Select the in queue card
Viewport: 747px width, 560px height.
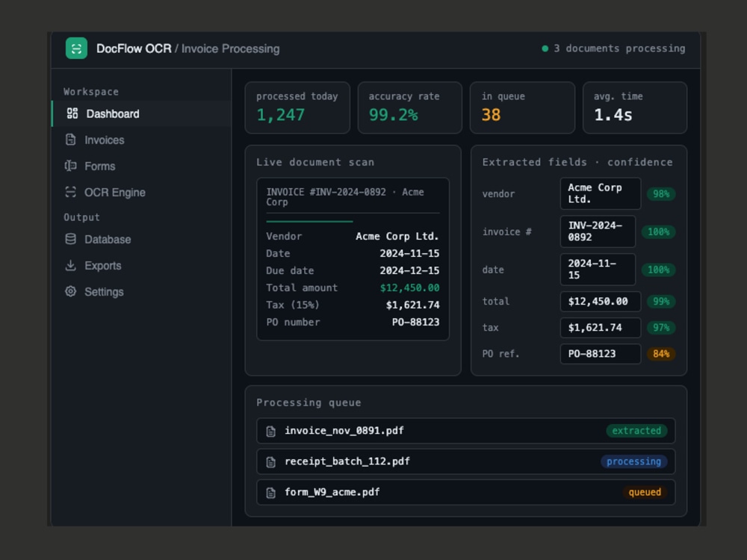[522, 108]
